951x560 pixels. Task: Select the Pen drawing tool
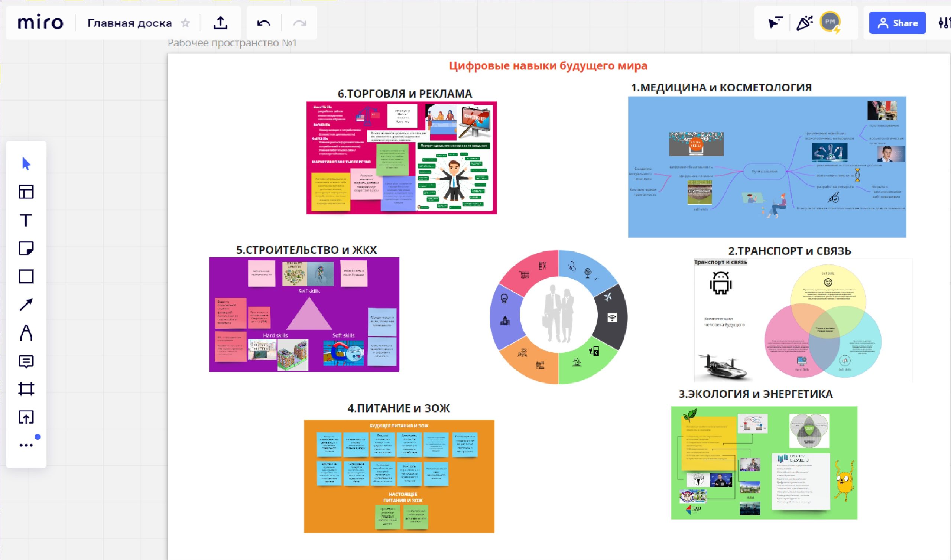[26, 333]
